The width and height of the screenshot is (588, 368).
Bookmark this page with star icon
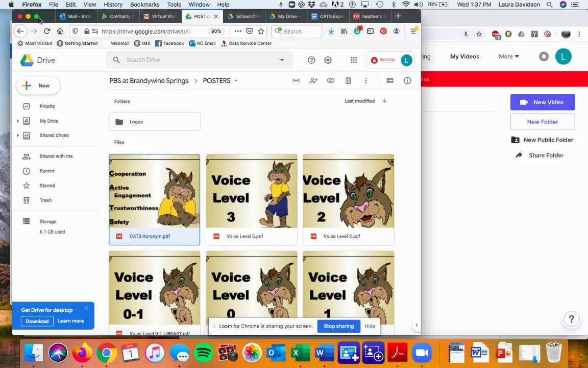click(261, 31)
